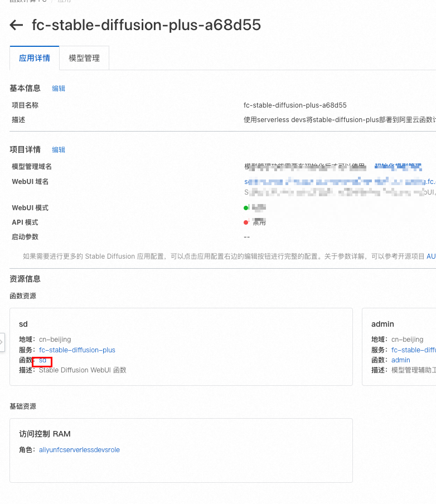Open the sd function link
The width and height of the screenshot is (436, 504).
42,360
